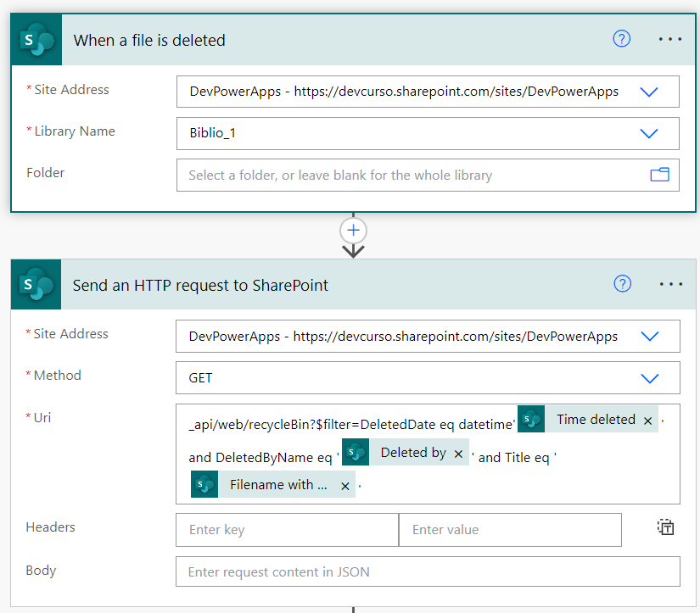
Task: Open the ellipsis menu on the HTTP request card
Action: (671, 284)
